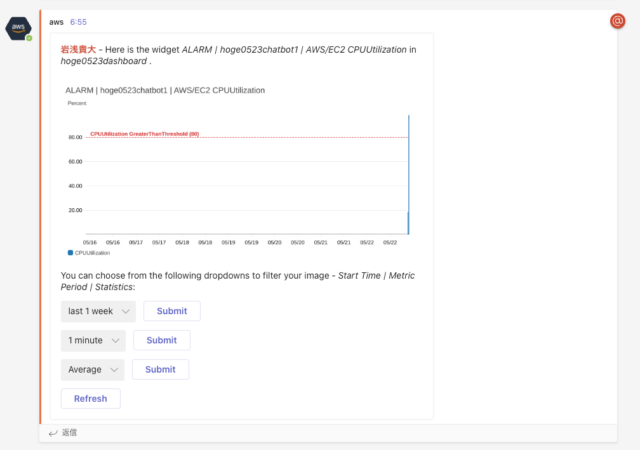The width and height of the screenshot is (640, 450).
Task: Click the 6:55 message timestamp
Action: click(x=78, y=22)
